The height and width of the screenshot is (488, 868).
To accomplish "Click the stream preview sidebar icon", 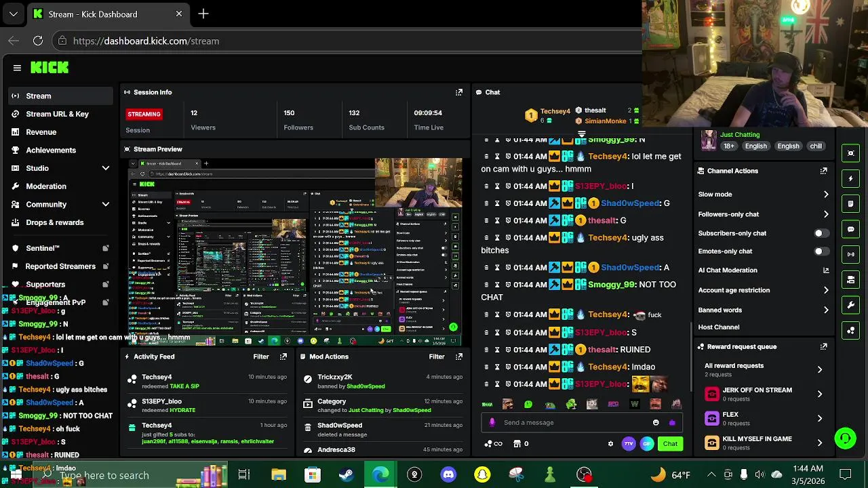I will (851, 153).
